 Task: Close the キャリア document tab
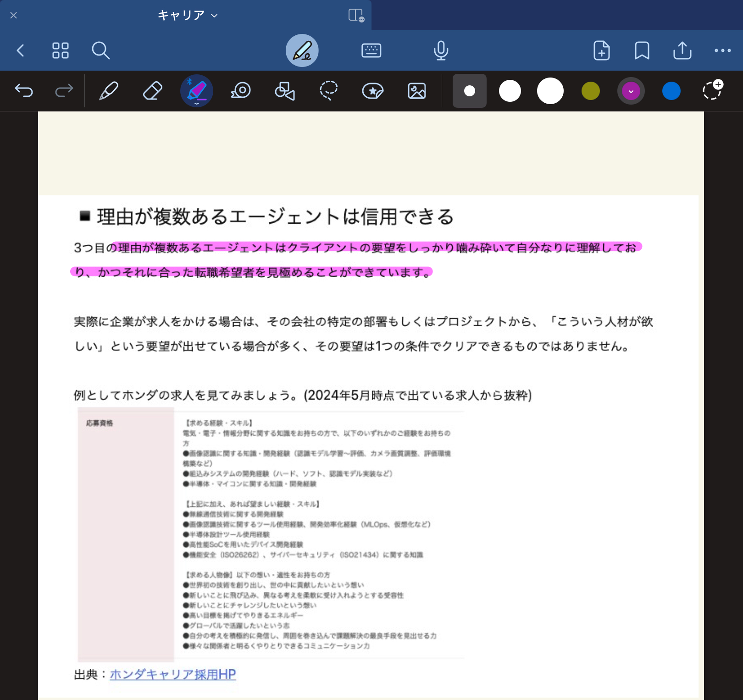click(x=14, y=15)
